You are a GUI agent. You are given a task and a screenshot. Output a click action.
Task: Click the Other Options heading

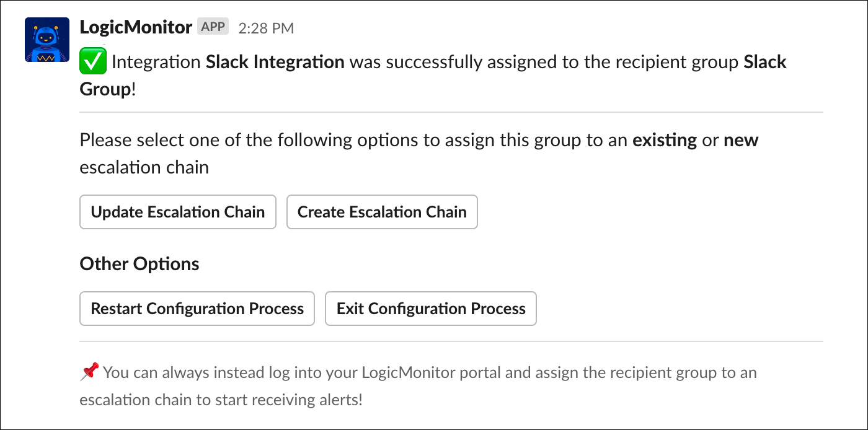pyautogui.click(x=139, y=264)
